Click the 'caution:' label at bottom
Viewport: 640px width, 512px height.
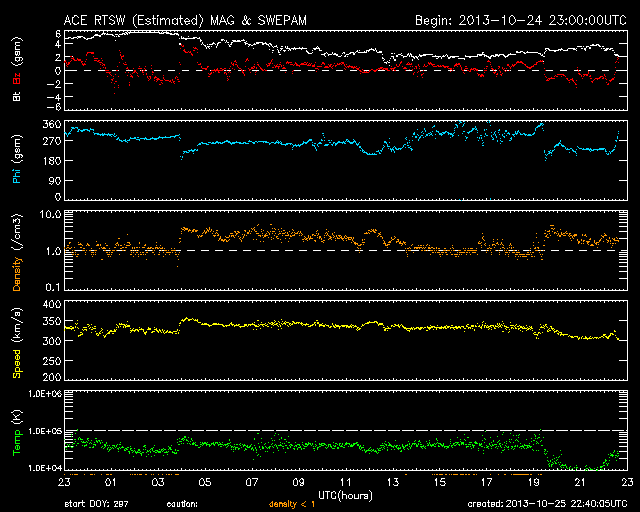click(182, 504)
